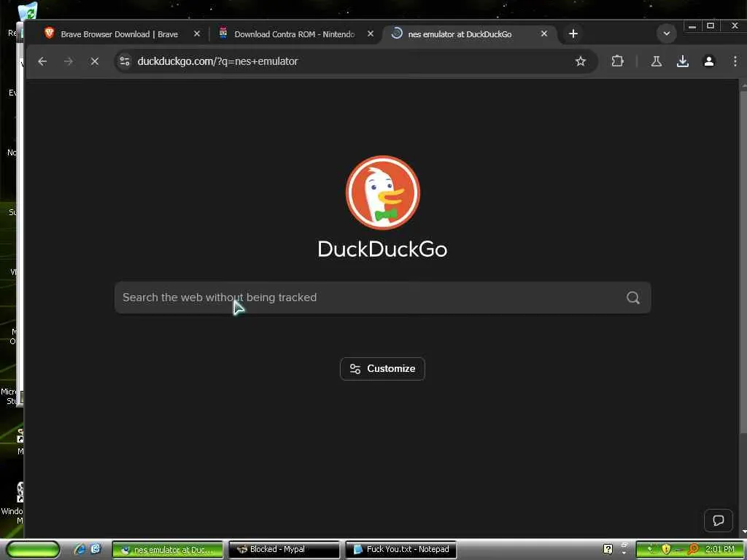Open the user profile menu
Viewport: 747px width, 560px height.
(709, 61)
